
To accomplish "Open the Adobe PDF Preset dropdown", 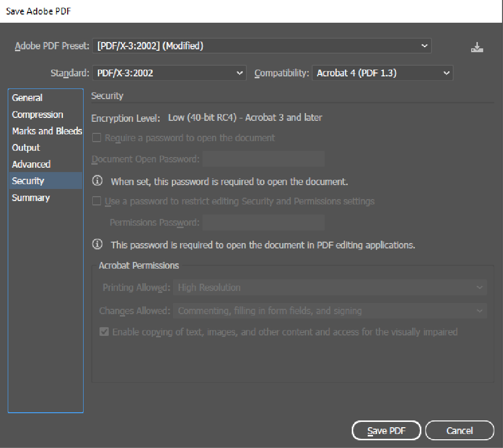I will pyautogui.click(x=261, y=46).
